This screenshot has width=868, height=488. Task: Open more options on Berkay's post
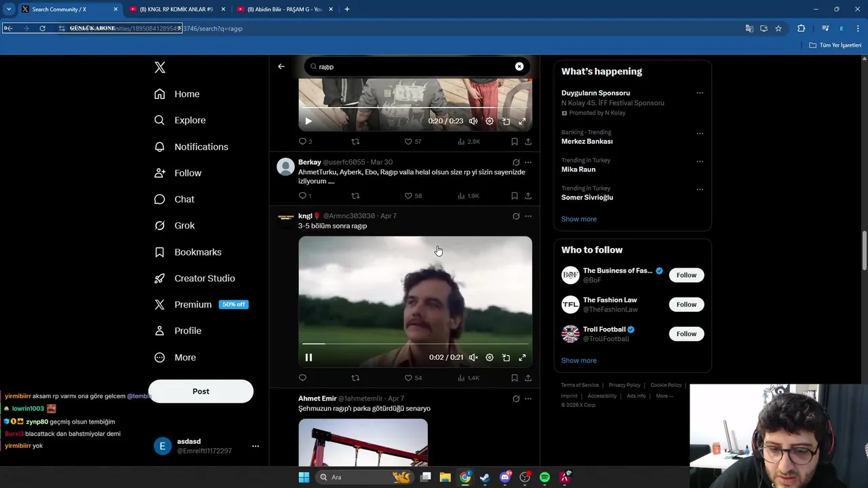(x=528, y=163)
